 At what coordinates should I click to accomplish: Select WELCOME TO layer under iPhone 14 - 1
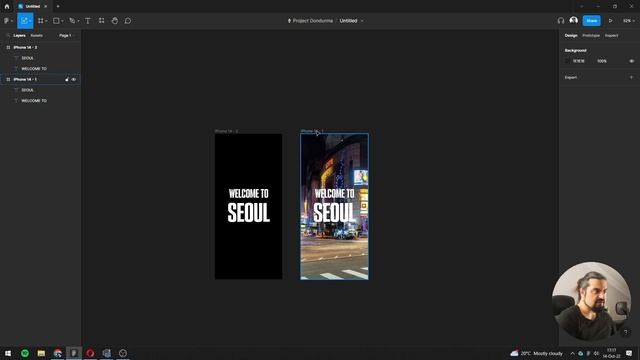click(40, 100)
